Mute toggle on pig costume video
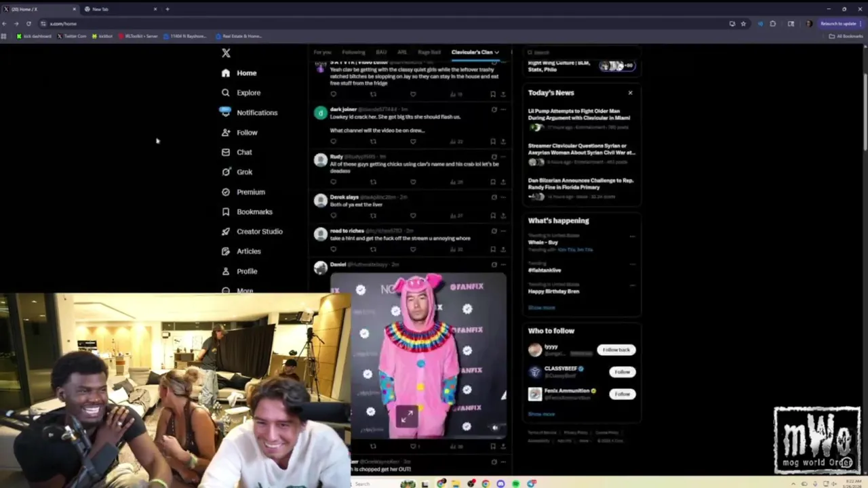Viewport: 868px width, 488px height. (x=494, y=428)
